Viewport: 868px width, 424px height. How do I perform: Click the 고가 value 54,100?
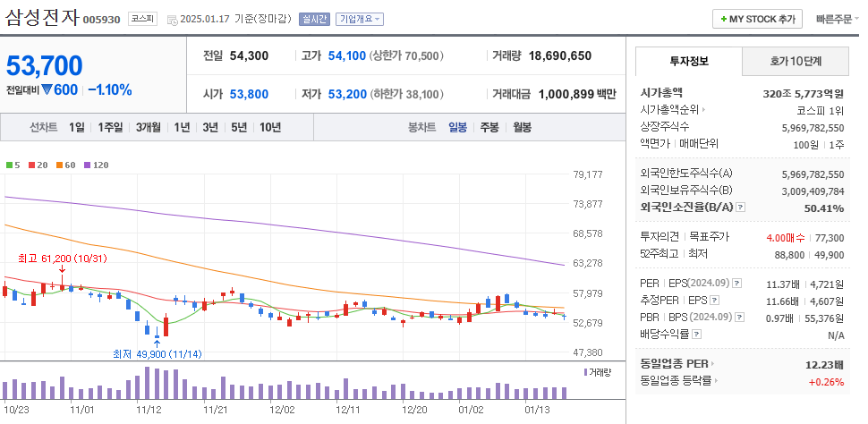[x=347, y=55]
